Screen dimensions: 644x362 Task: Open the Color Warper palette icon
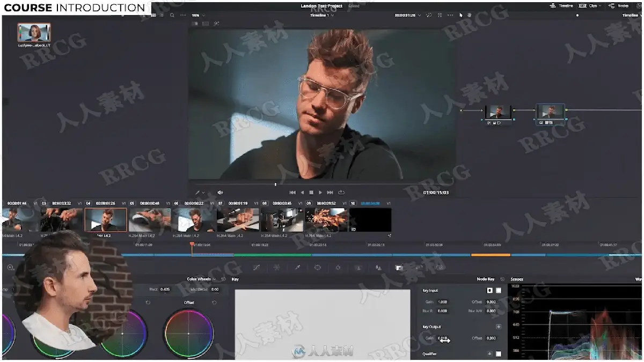point(276,267)
